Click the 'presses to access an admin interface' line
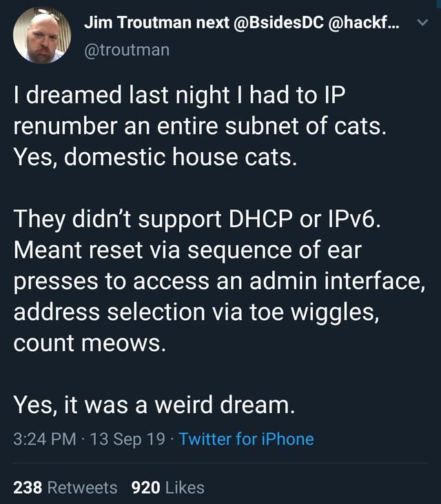The height and width of the screenshot is (504, 441). point(219,281)
